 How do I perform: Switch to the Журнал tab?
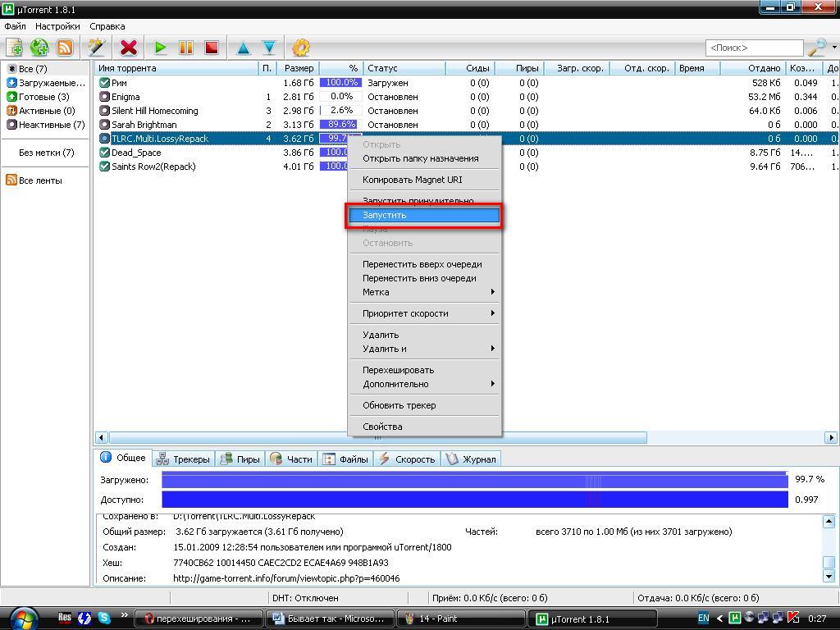[x=472, y=459]
